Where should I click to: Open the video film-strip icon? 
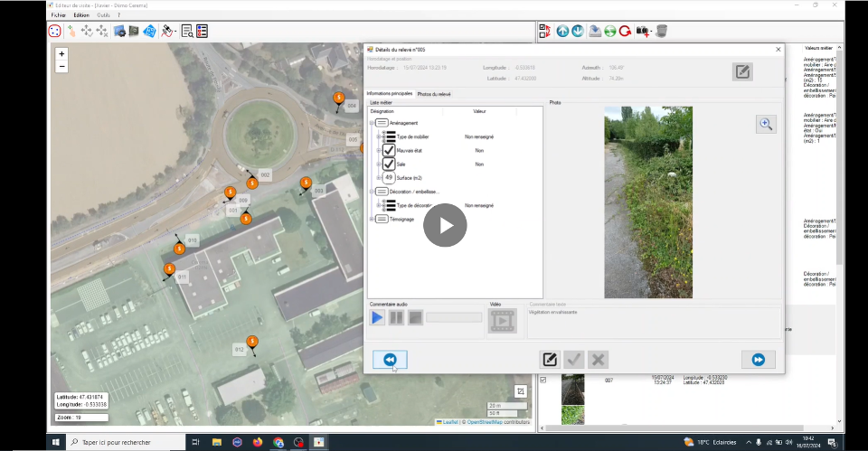click(501, 320)
